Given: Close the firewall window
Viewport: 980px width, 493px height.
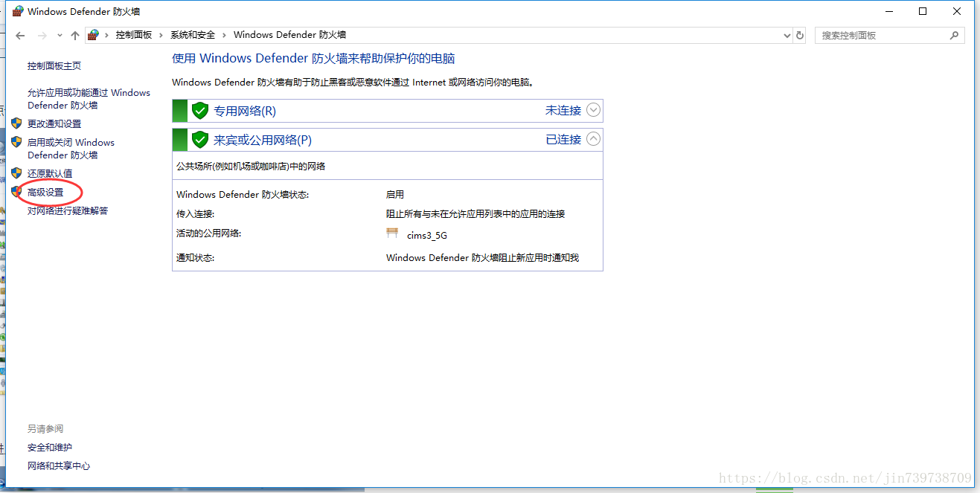Looking at the screenshot, I should tap(957, 11).
